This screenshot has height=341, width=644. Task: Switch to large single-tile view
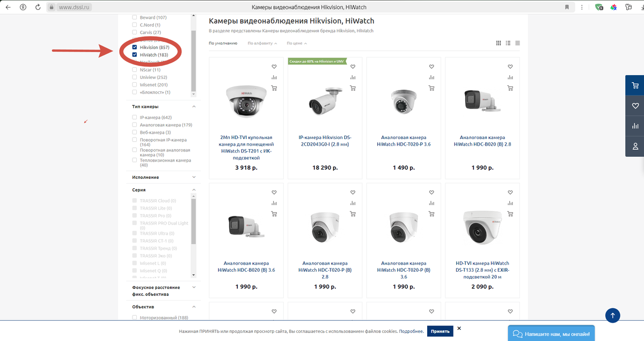coord(517,43)
